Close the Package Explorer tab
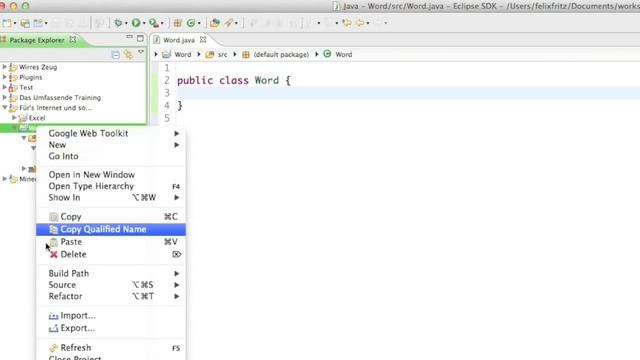Image resolution: width=640 pixels, height=360 pixels. [73, 40]
